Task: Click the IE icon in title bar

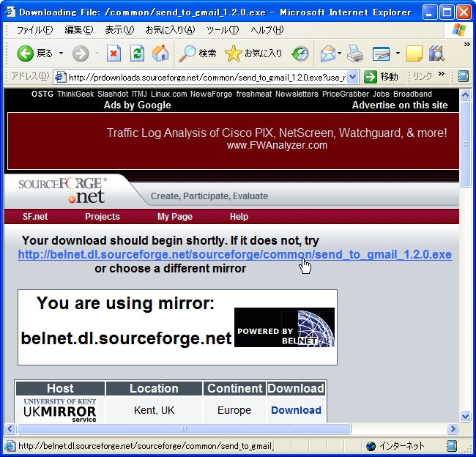Action: (x=10, y=12)
